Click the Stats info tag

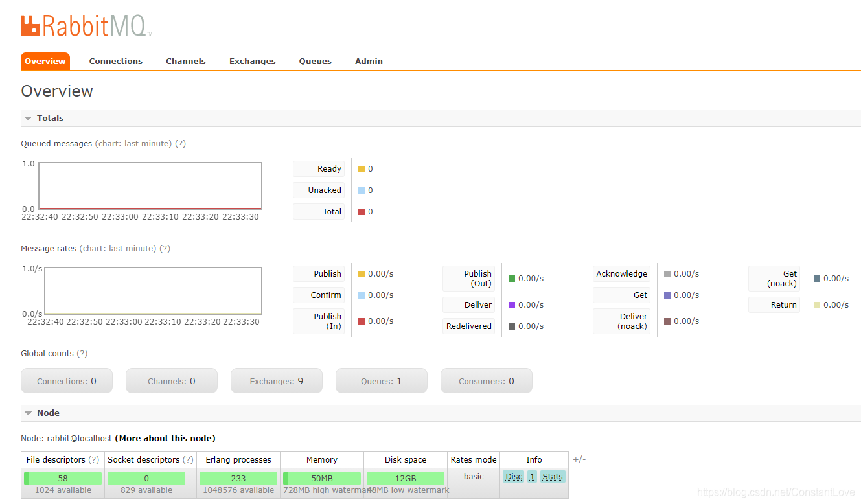click(553, 477)
